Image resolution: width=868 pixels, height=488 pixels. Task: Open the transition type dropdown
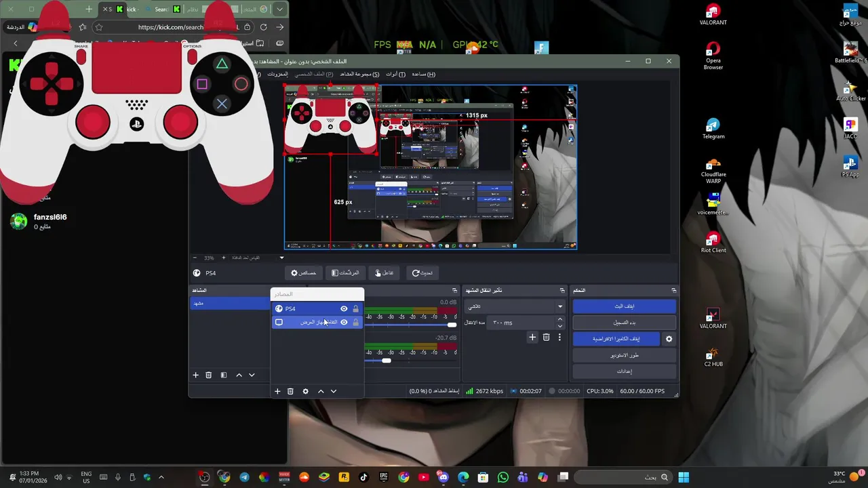point(514,306)
